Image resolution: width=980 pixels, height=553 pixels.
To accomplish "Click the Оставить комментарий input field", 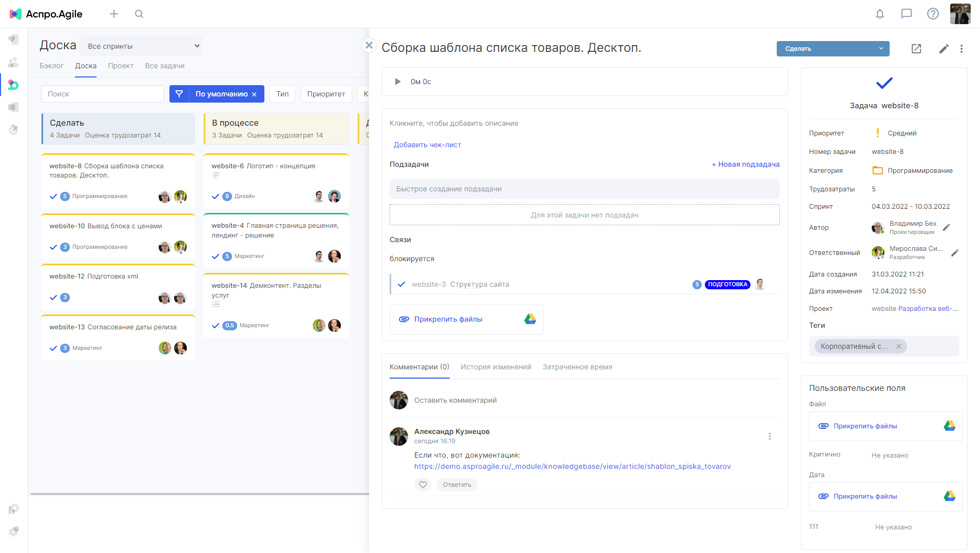I will [x=455, y=400].
